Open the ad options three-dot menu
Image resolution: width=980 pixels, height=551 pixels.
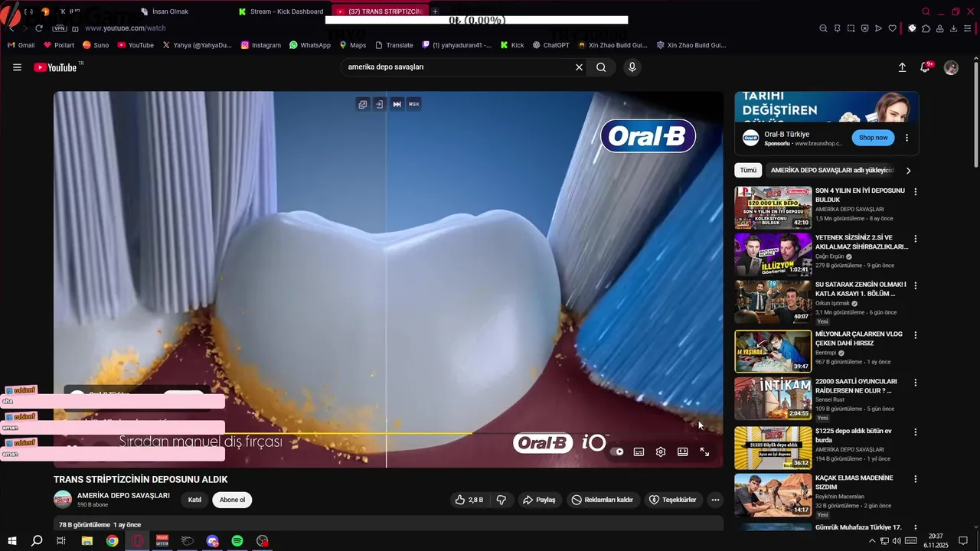pyautogui.click(x=906, y=138)
